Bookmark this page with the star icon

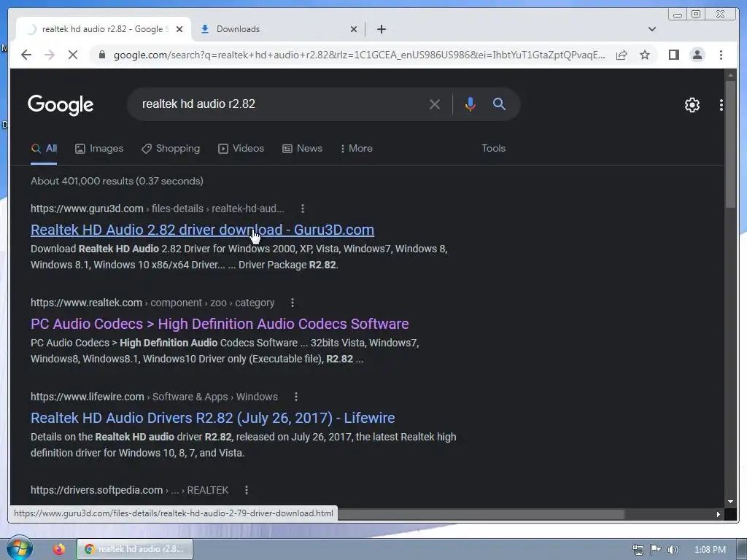[645, 55]
